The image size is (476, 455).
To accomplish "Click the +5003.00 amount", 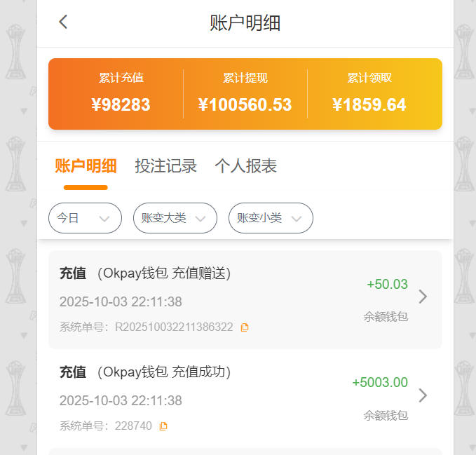I will tap(379, 382).
